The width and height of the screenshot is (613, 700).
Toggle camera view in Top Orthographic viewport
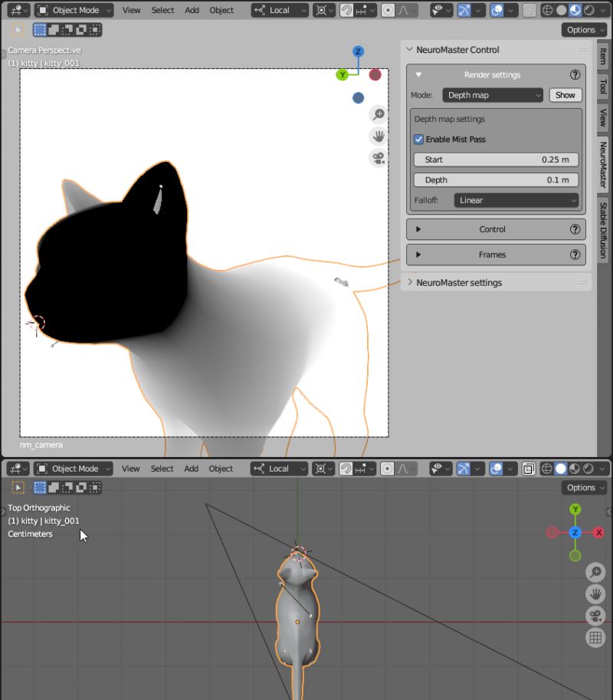595,616
